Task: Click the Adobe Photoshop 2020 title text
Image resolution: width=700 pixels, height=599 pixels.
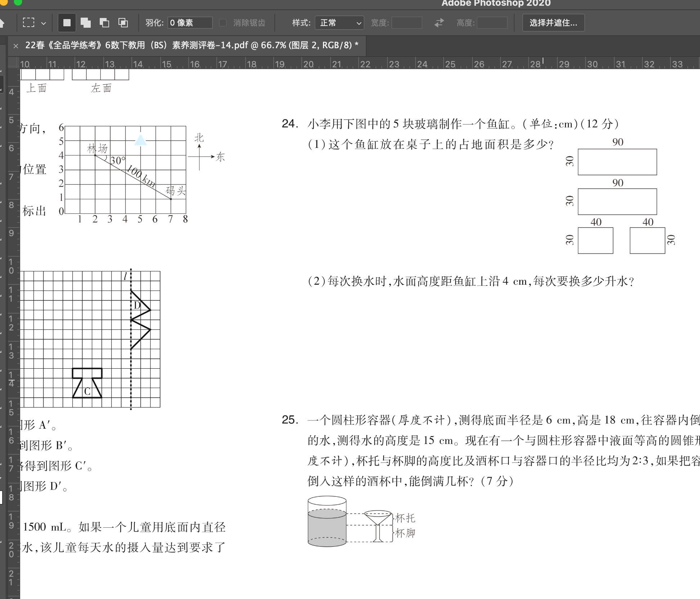Action: click(x=496, y=3)
